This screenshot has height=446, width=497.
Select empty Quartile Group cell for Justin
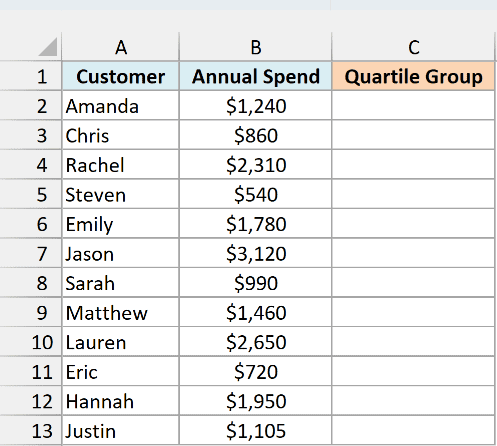[x=413, y=430]
